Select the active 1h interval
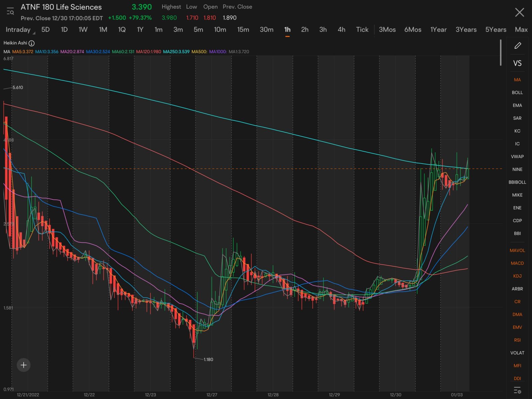 click(x=288, y=30)
